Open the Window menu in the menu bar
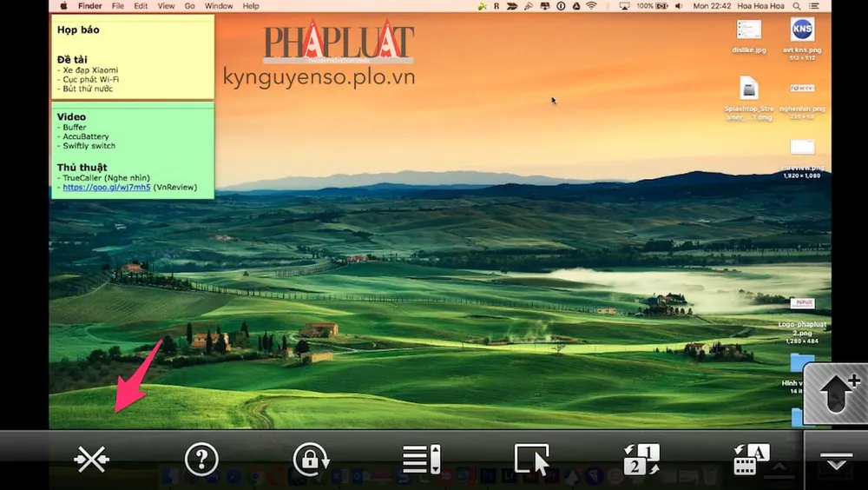Image resolution: width=868 pixels, height=490 pixels. [x=219, y=6]
